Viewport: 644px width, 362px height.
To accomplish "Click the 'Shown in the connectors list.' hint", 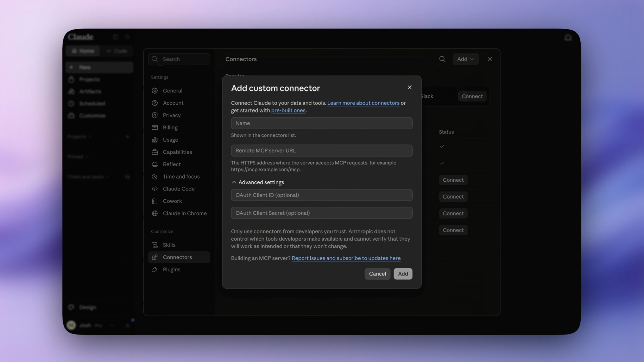I will [264, 135].
